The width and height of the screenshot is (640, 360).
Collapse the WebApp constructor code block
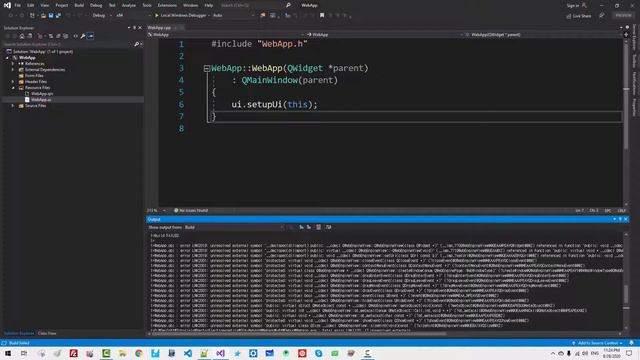tap(207, 69)
